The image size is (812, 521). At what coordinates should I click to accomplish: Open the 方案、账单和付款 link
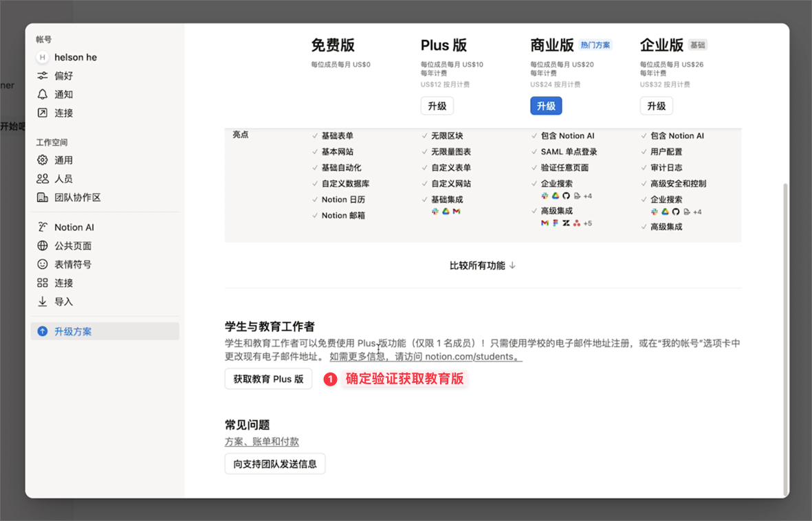tap(262, 441)
